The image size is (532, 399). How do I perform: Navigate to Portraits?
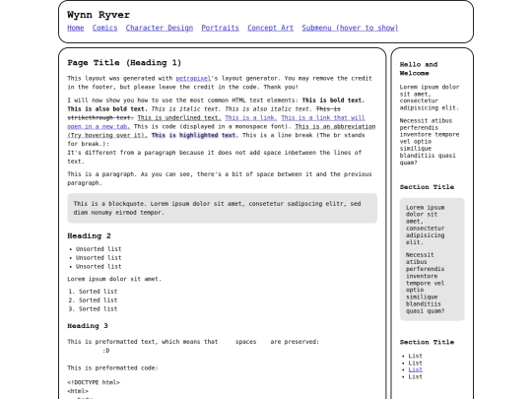(x=221, y=28)
